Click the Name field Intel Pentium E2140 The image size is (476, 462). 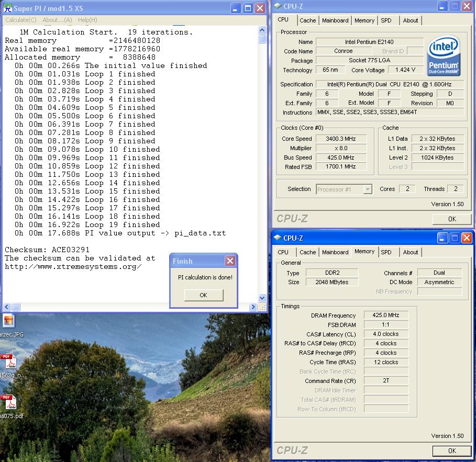(x=370, y=42)
